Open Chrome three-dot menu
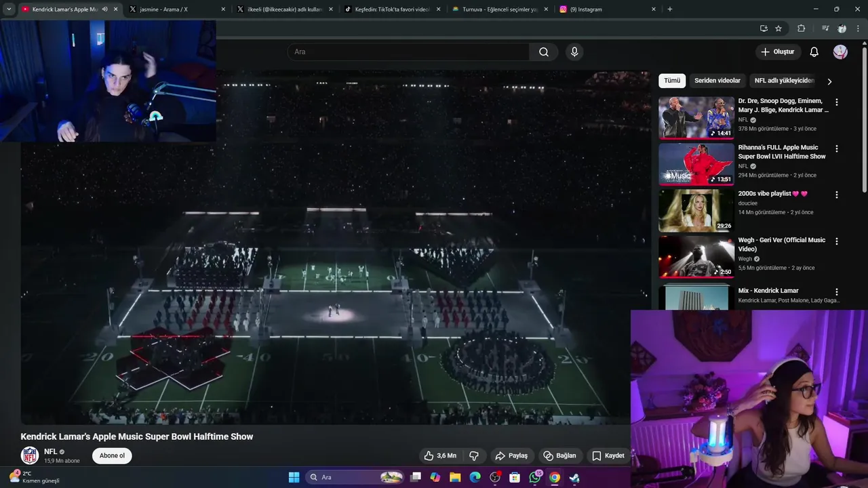This screenshot has height=488, width=868. click(x=859, y=28)
